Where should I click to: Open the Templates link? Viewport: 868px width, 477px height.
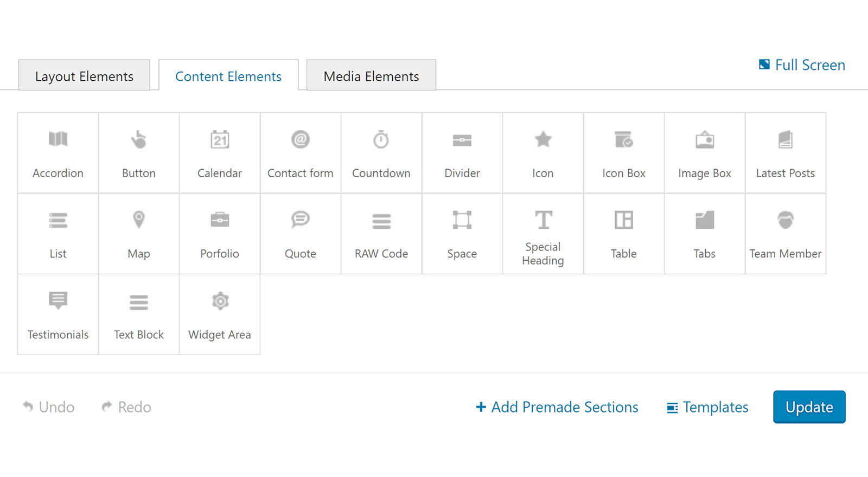708,407
